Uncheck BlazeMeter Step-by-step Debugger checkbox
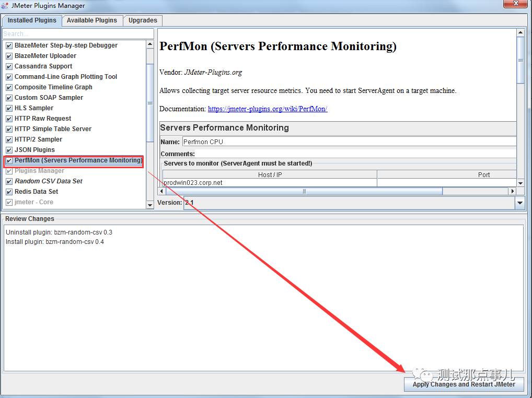This screenshot has width=532, height=398. coord(9,46)
